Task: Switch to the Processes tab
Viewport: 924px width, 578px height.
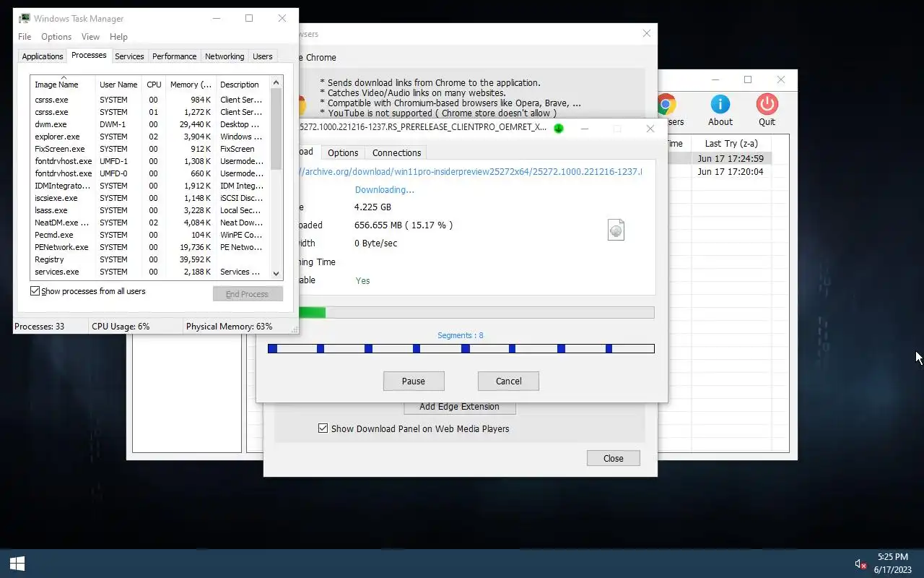Action: point(89,55)
